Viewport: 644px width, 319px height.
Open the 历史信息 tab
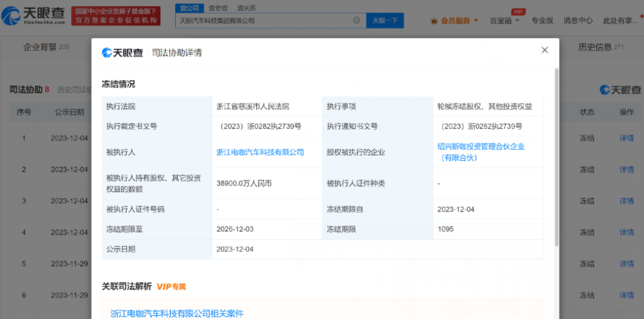click(x=601, y=47)
